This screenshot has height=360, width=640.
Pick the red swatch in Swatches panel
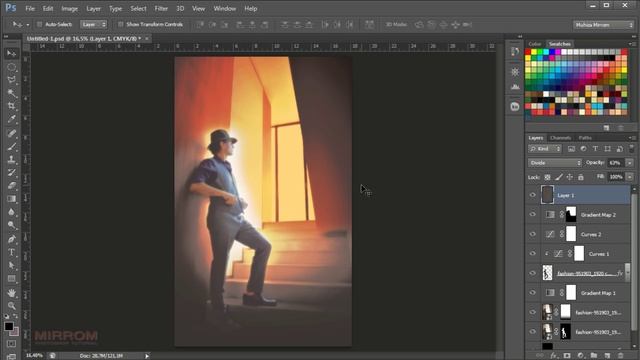[528, 52]
